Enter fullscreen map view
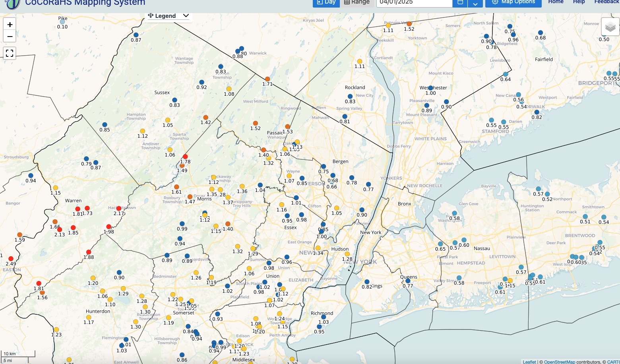The width and height of the screenshot is (620, 364). pos(10,53)
